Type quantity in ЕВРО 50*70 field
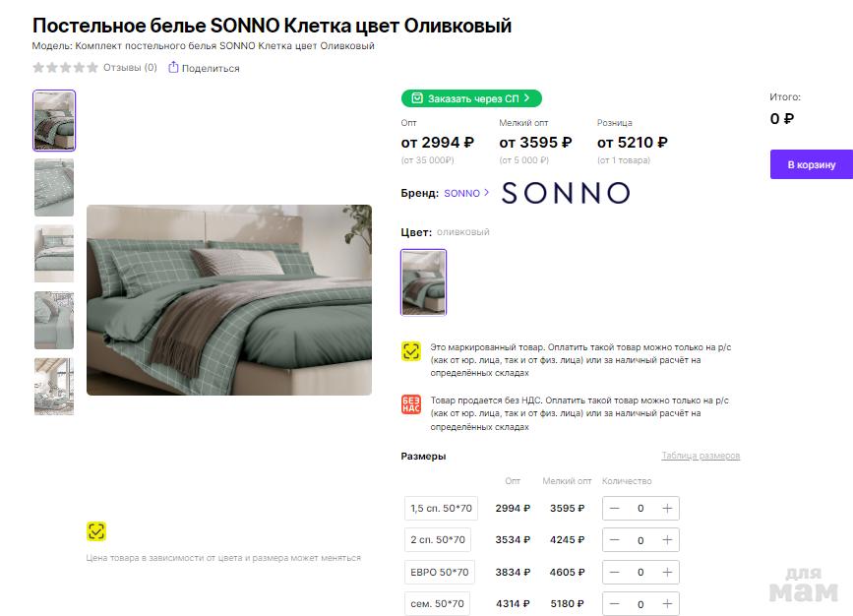Viewport: 853px width, 616px height. (x=640, y=572)
